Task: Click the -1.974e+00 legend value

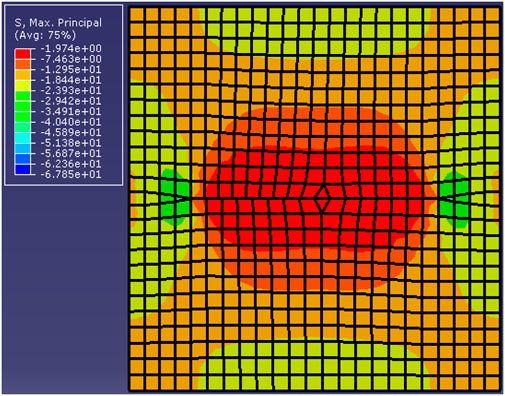Action: click(71, 49)
